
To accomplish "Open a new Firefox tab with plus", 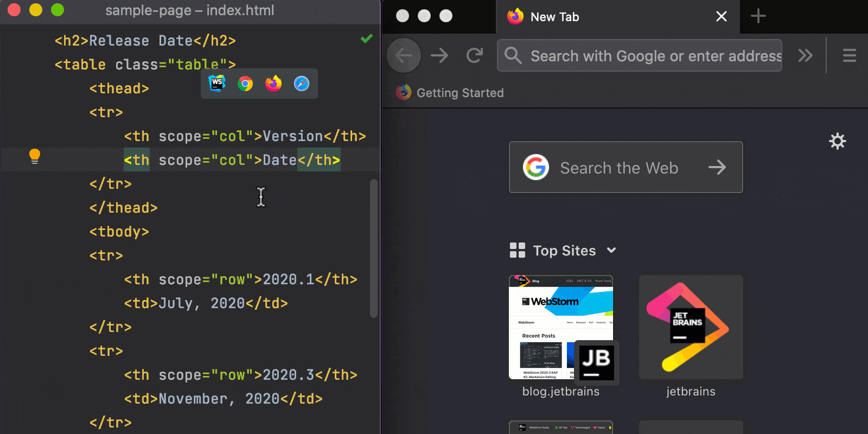I will pos(758,16).
